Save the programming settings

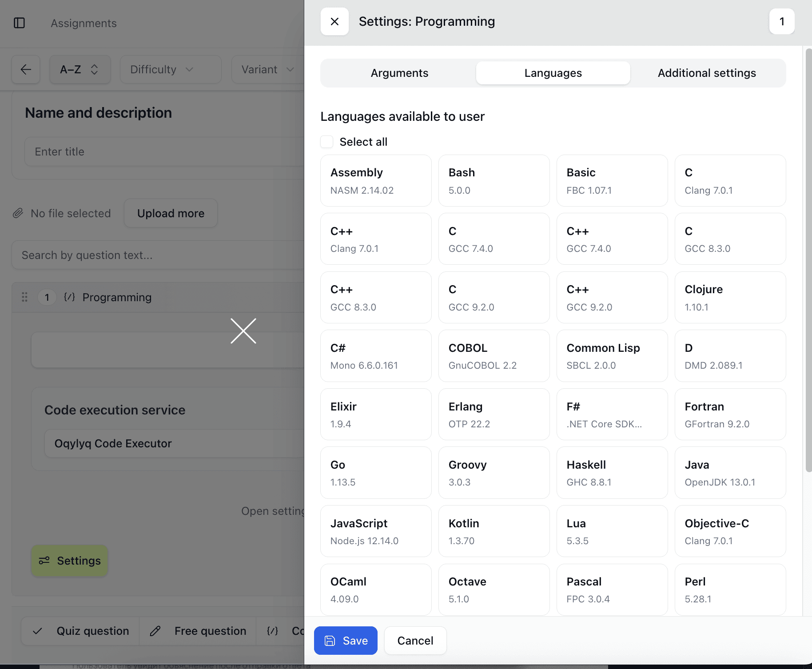coord(346,641)
